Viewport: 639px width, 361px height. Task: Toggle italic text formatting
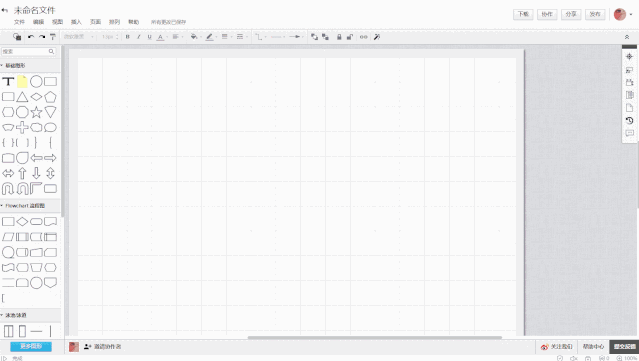click(139, 37)
